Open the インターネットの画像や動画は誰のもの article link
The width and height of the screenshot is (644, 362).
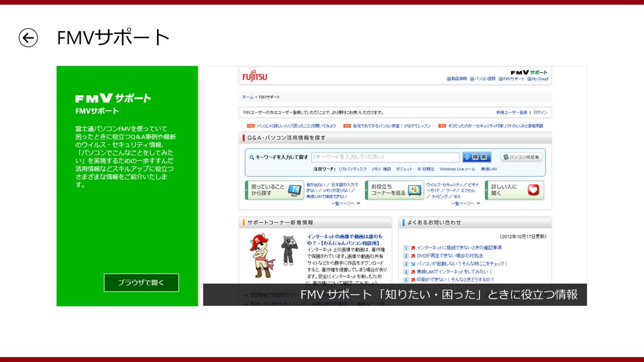(x=344, y=240)
